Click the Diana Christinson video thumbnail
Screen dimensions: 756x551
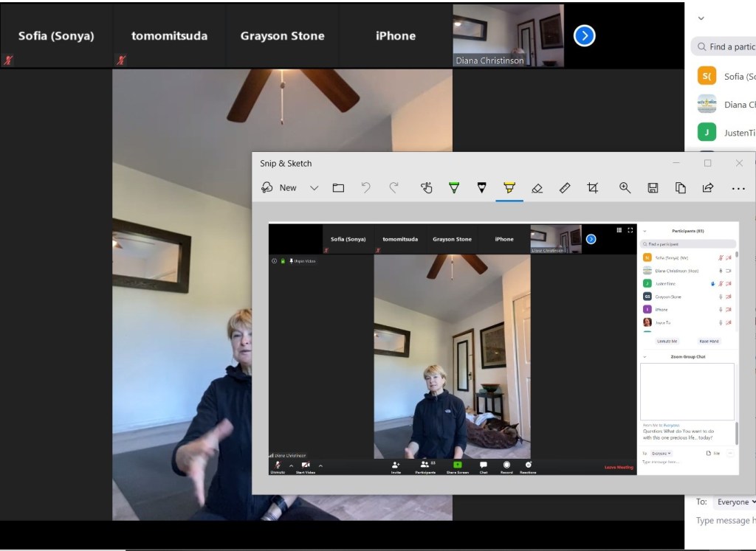tap(508, 35)
